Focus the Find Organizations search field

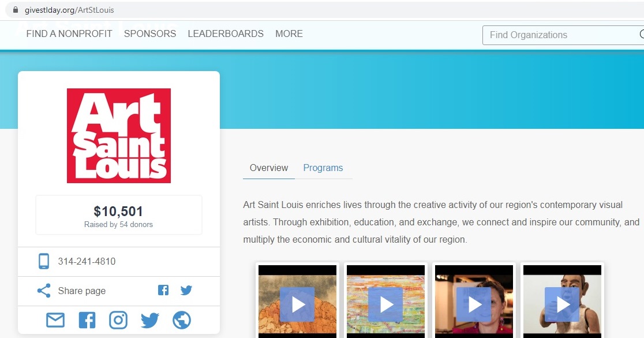pyautogui.click(x=563, y=35)
